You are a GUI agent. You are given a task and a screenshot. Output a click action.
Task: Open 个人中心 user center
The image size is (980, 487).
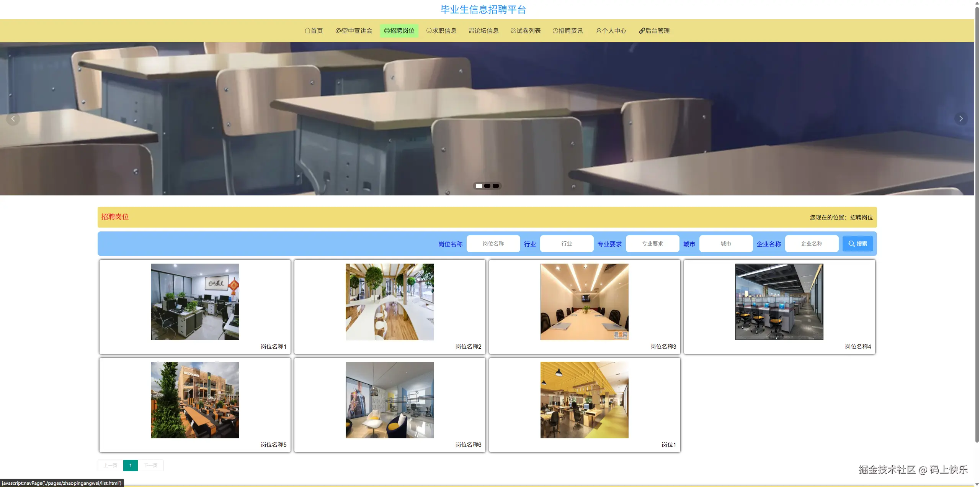point(611,31)
